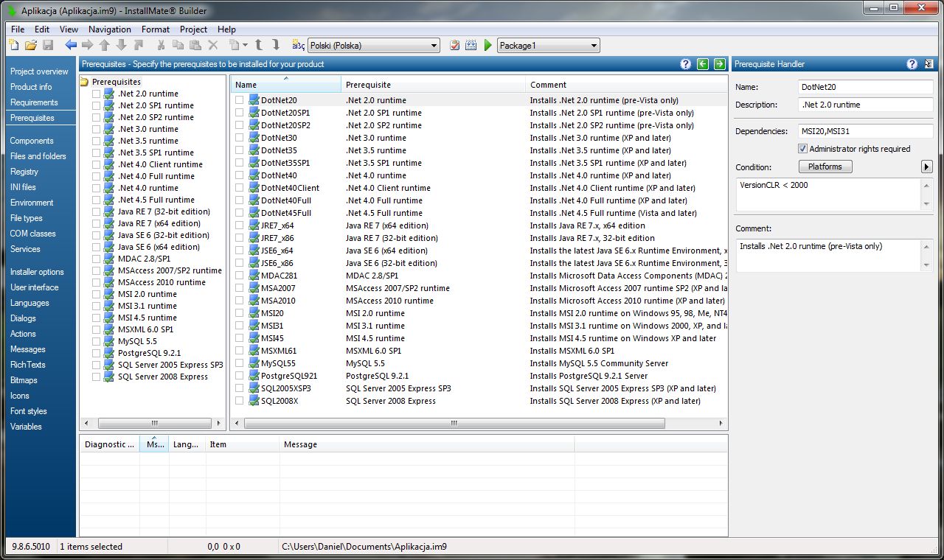Open the Edit menu
Image resolution: width=944 pixels, height=560 pixels.
(x=42, y=29)
